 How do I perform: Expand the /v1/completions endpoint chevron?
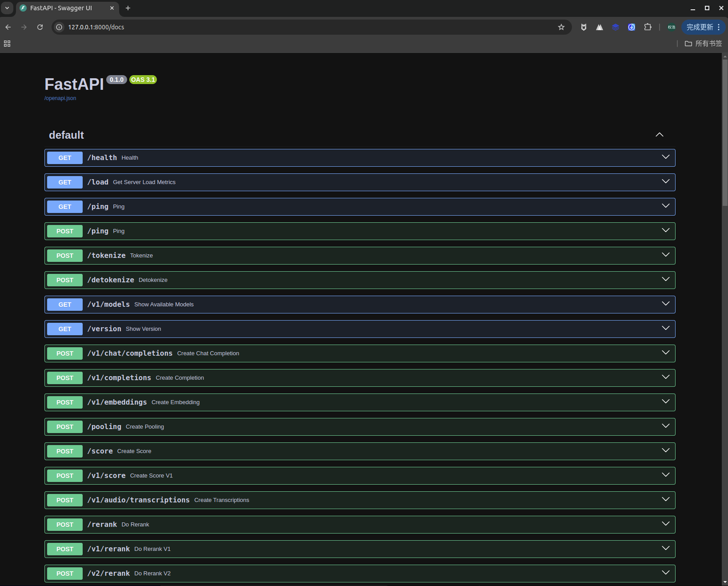coord(666,377)
